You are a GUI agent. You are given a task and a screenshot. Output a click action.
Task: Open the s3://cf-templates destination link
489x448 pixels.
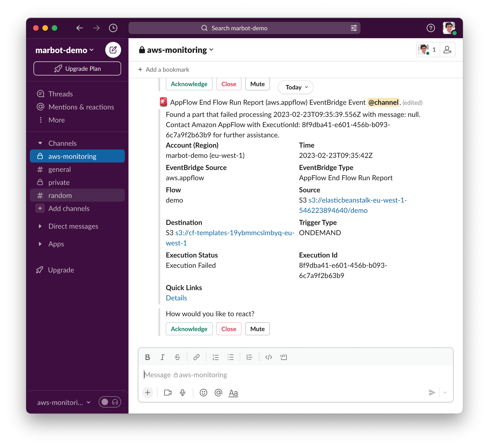pyautogui.click(x=230, y=238)
